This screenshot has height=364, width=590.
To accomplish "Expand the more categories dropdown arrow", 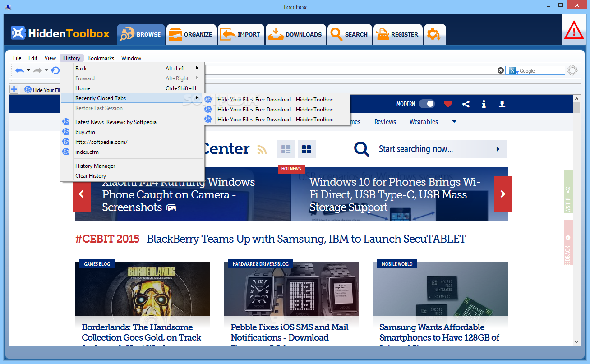I will pyautogui.click(x=454, y=122).
